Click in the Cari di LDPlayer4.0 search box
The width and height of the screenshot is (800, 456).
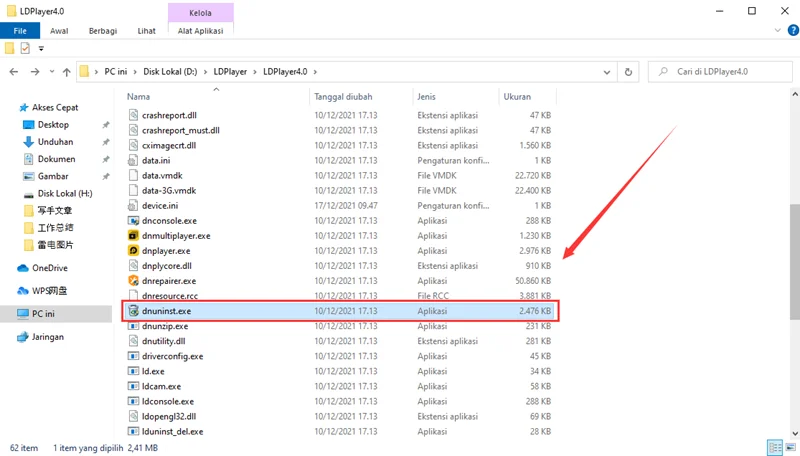click(720, 72)
